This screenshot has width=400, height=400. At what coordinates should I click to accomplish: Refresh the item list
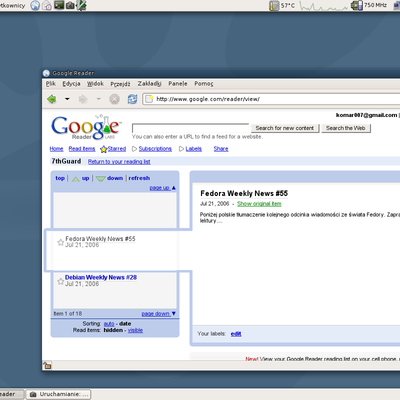(x=139, y=178)
